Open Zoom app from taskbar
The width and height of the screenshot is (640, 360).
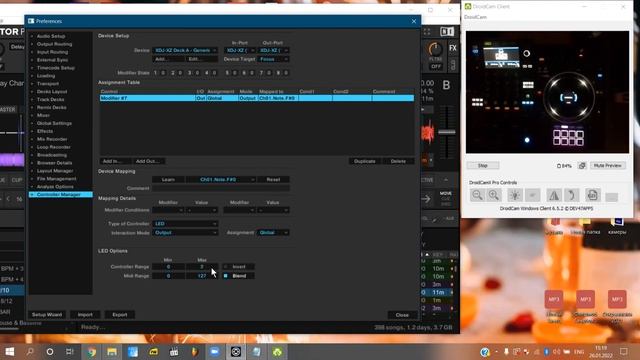(215, 351)
